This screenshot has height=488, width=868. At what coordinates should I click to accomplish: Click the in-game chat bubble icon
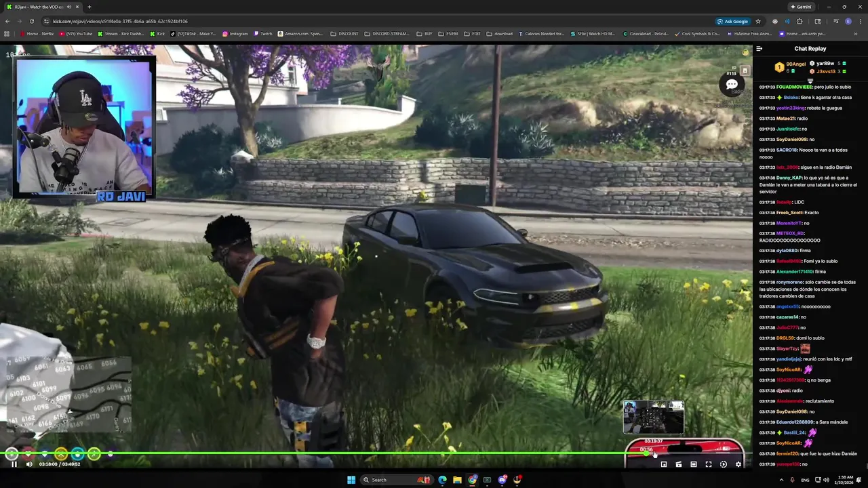[x=732, y=85]
